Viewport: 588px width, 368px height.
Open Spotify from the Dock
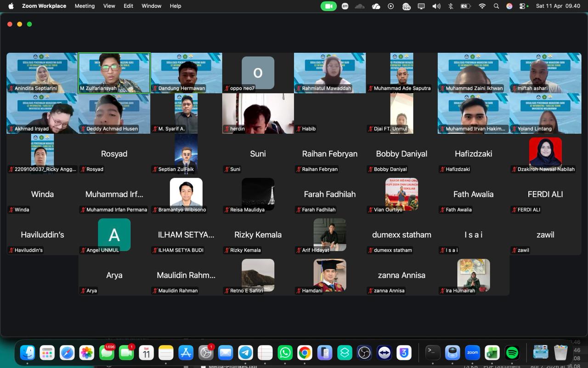click(512, 353)
